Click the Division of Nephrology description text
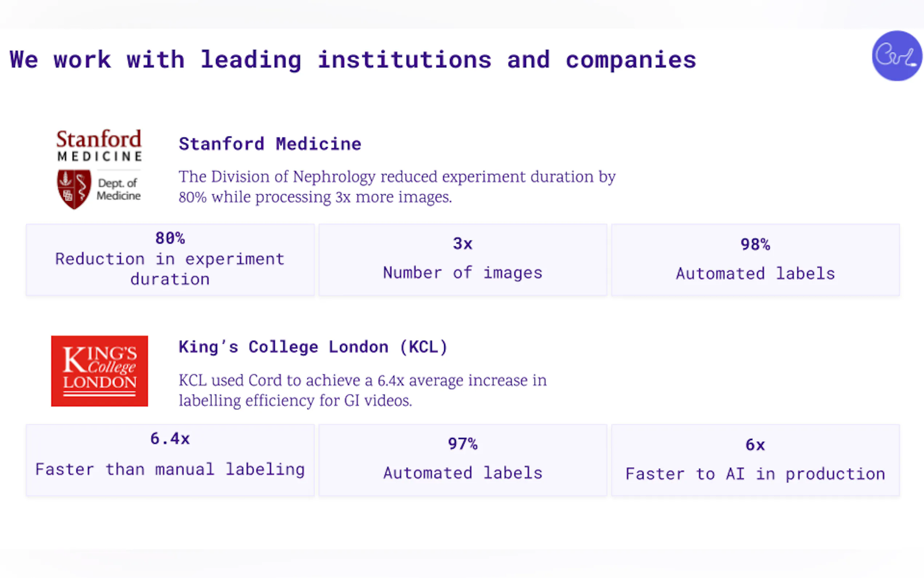The height and width of the screenshot is (578, 924). 397,187
